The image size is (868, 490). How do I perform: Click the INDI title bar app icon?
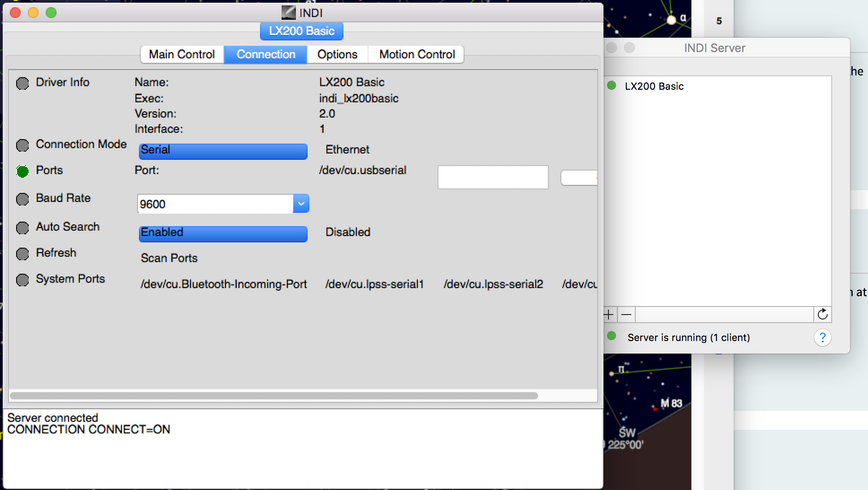click(288, 12)
